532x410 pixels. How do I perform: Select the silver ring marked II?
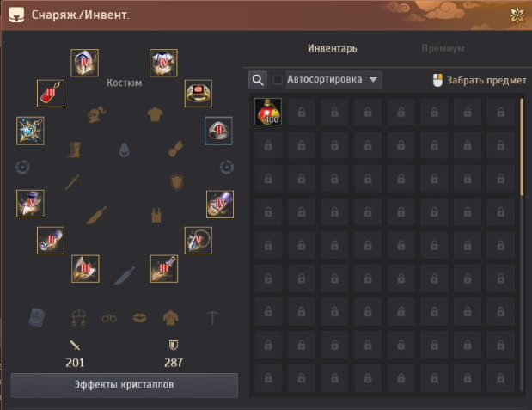point(218,131)
